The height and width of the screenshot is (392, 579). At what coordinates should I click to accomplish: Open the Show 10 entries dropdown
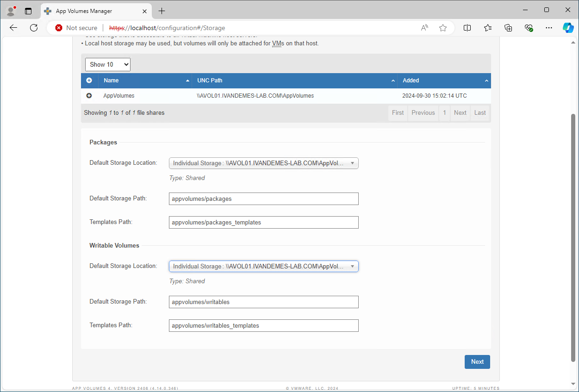107,64
